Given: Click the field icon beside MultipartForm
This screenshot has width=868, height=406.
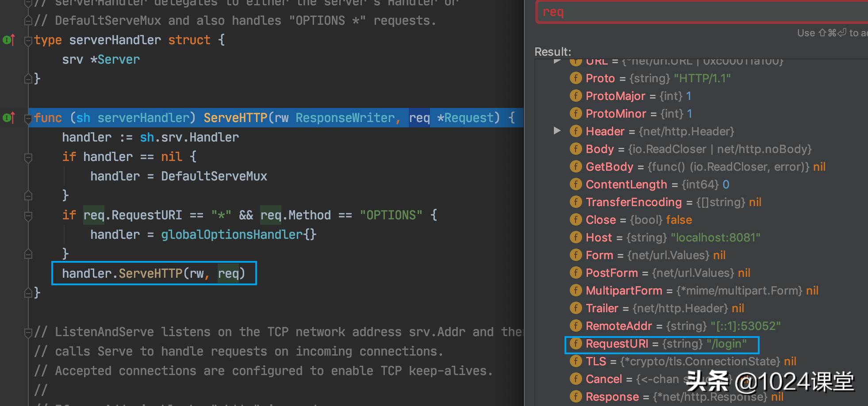Looking at the screenshot, I should tap(576, 291).
